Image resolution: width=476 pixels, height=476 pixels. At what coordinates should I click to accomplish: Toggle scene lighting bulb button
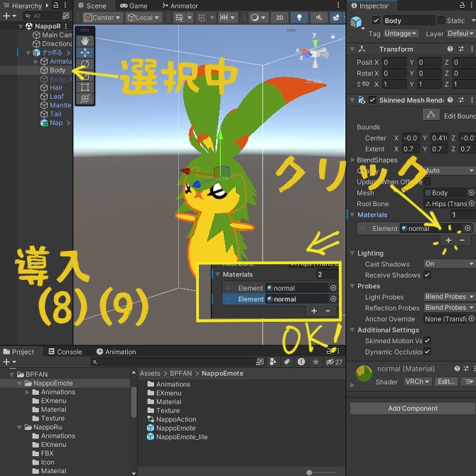pyautogui.click(x=299, y=18)
